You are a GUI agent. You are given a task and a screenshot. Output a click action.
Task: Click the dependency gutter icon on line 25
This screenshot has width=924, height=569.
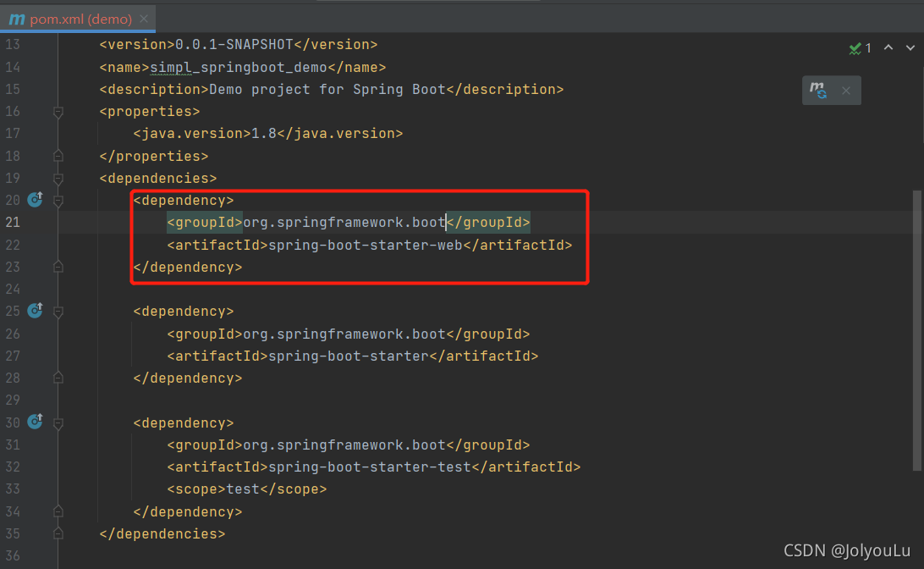tap(36, 310)
